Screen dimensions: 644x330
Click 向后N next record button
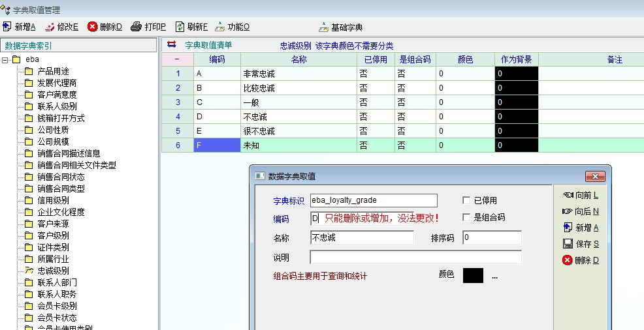coord(580,211)
